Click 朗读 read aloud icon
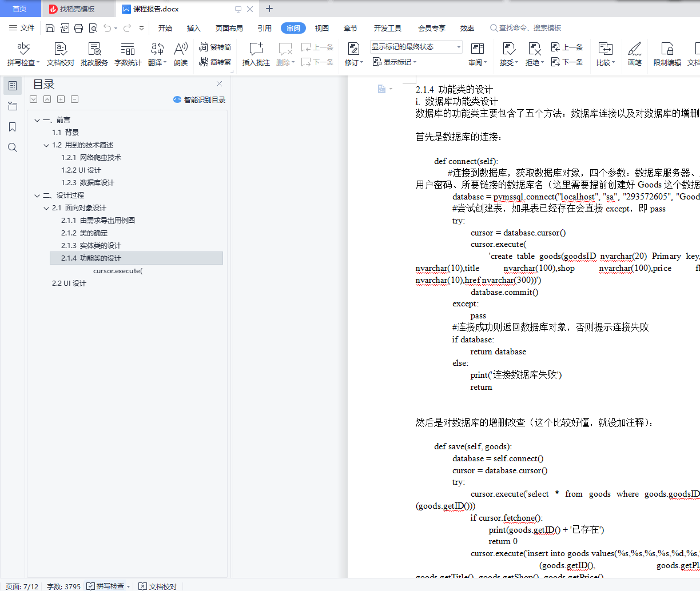 [x=181, y=54]
